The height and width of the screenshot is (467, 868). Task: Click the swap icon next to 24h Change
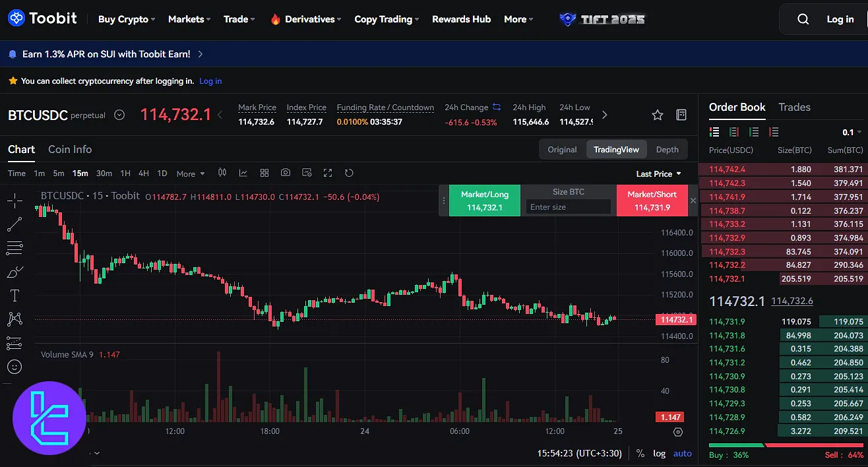[x=497, y=107]
